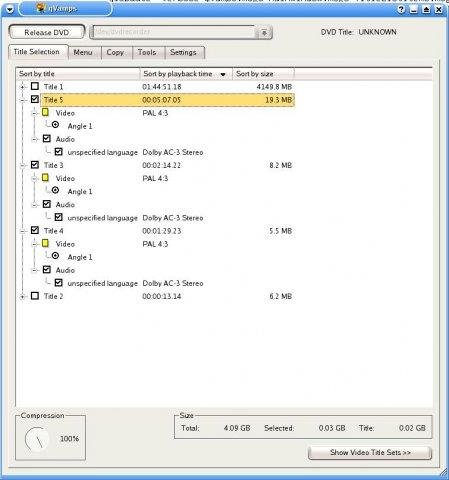Adjust the Compression dial
449x480 pixels.
point(37,438)
